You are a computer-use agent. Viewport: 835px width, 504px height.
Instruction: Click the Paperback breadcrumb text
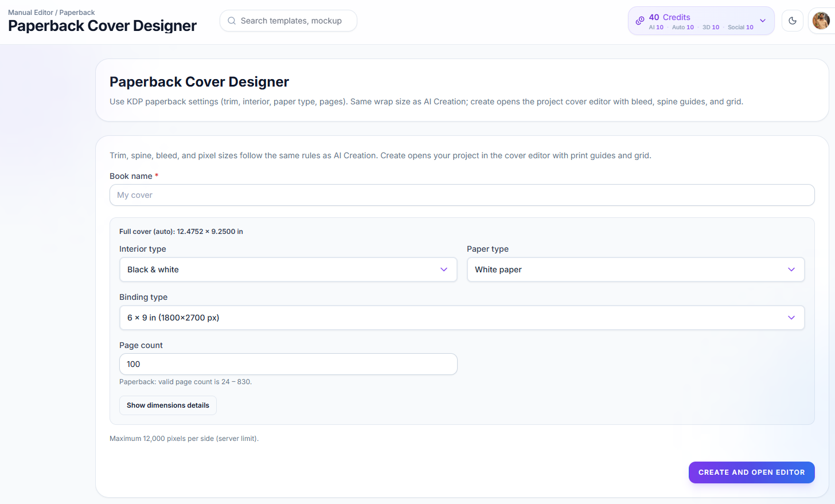tap(77, 13)
